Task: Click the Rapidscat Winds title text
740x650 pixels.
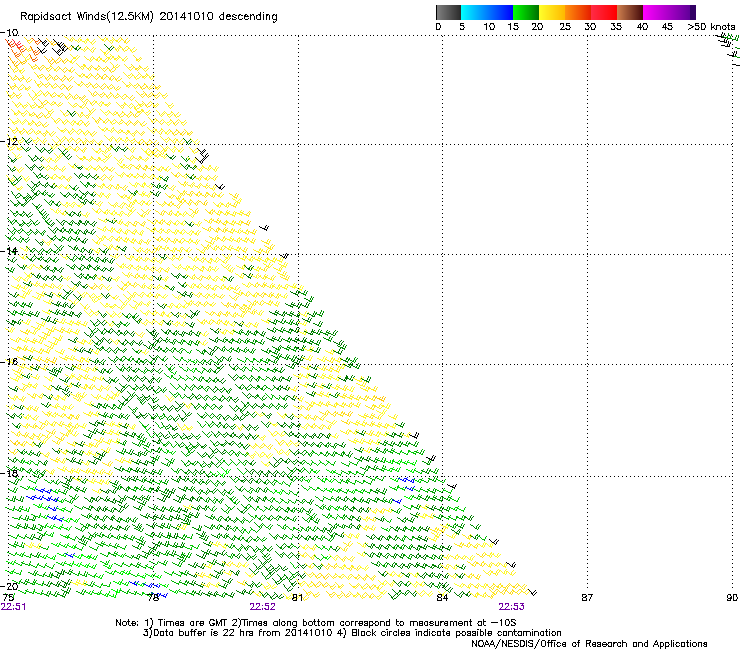Action: [149, 17]
